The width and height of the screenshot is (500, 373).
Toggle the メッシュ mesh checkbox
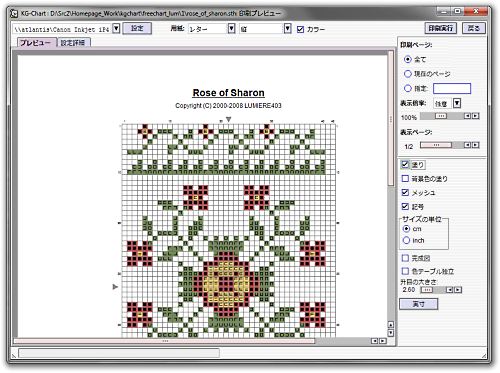click(x=405, y=192)
